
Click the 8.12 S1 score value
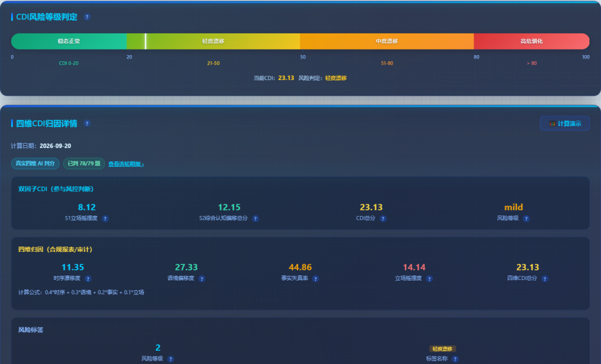(x=87, y=207)
